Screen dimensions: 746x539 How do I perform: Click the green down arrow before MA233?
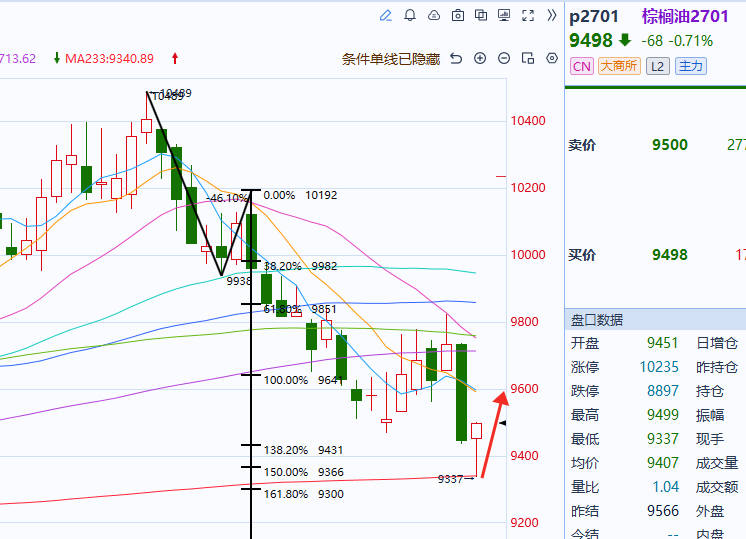pos(57,59)
